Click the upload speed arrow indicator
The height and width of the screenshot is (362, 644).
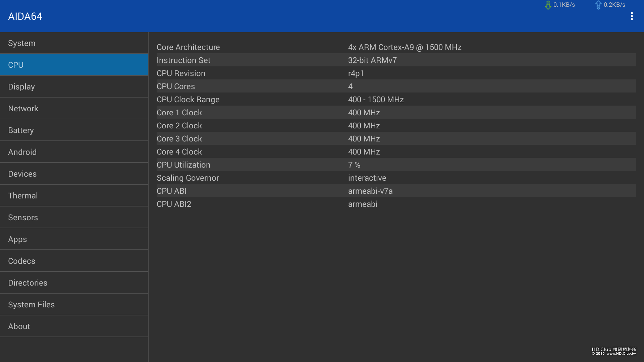coord(598,5)
